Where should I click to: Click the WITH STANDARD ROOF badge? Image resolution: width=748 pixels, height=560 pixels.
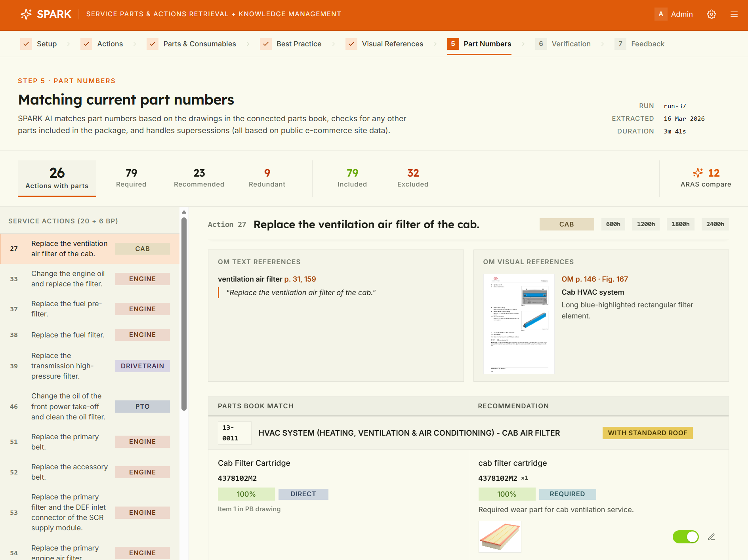[648, 433]
